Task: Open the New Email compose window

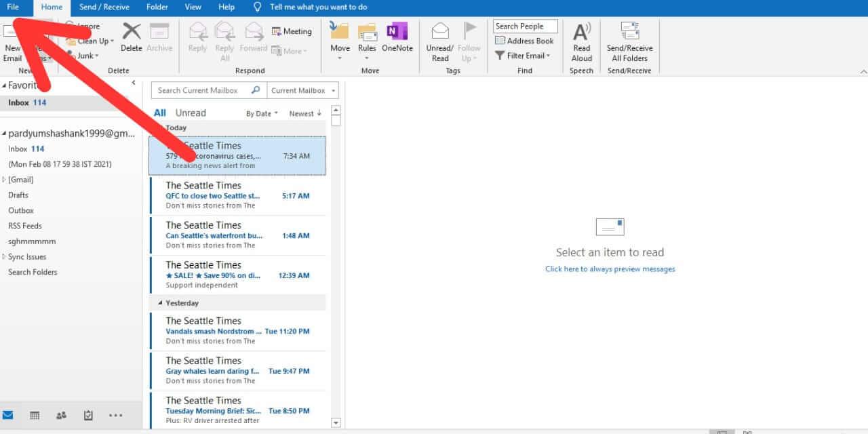Action: (x=12, y=43)
